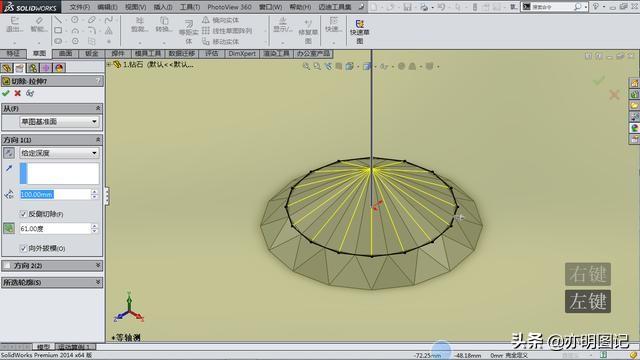The image size is (640, 360).
Task: Switch to the DisplayManager appearance tab icon
Action: click(59, 68)
